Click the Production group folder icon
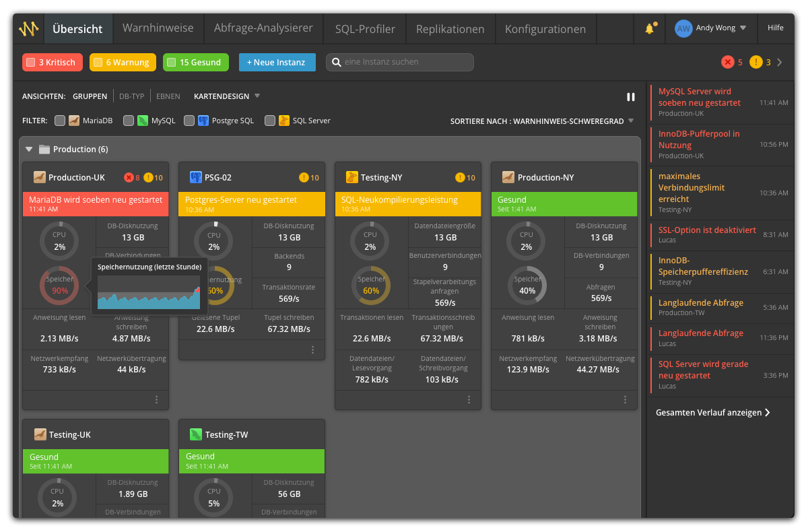Viewport: 808px width, 532px height. pos(44,149)
